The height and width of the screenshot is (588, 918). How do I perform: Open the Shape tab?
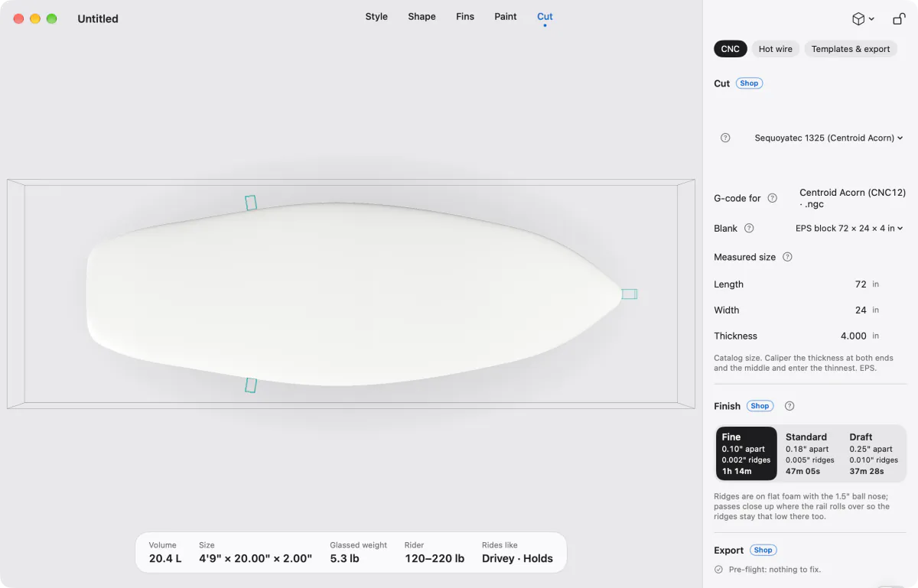422,16
